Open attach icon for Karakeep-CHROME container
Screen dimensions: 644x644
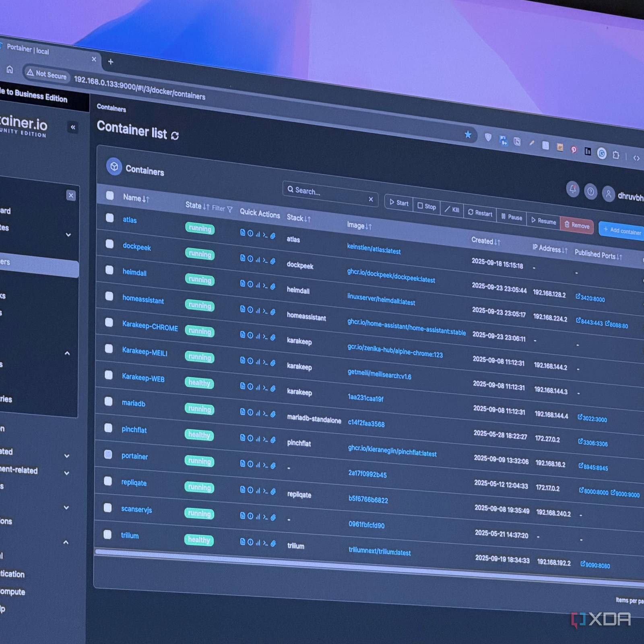[x=273, y=337]
